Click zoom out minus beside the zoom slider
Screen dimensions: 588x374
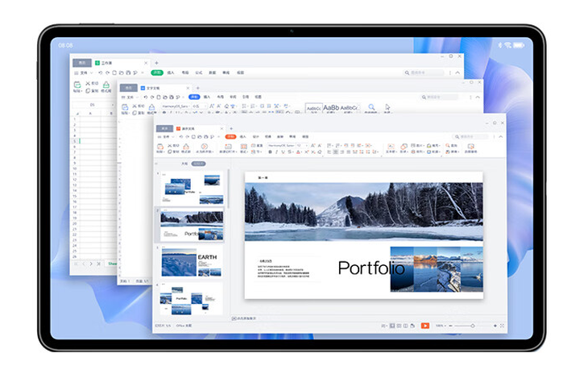click(x=451, y=326)
